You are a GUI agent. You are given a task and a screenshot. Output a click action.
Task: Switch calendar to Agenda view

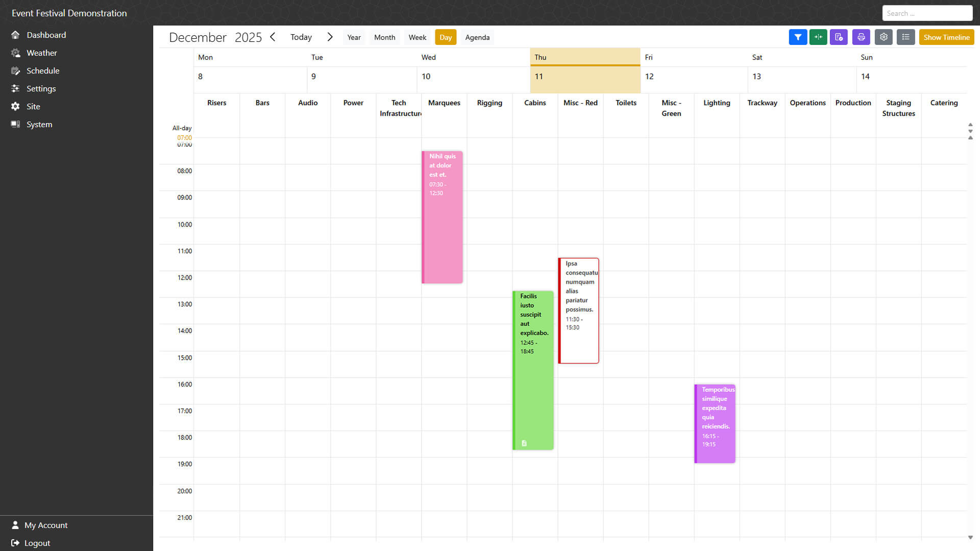pos(477,37)
